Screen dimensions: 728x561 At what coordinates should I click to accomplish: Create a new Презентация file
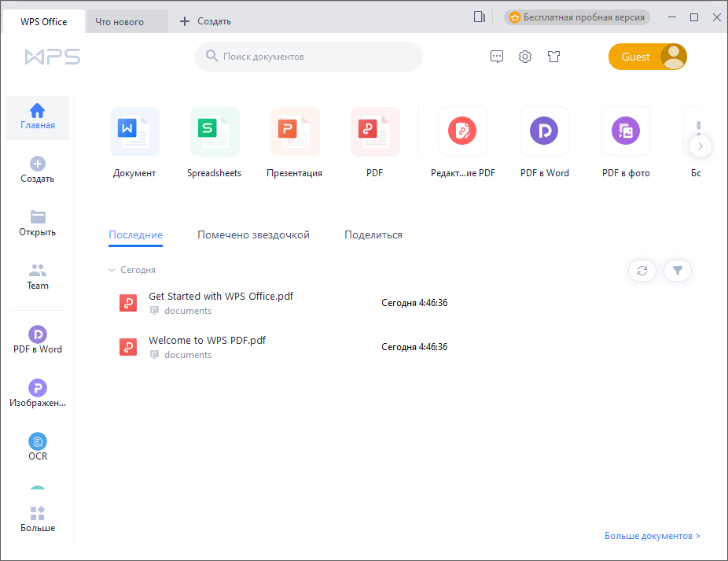[x=294, y=142]
